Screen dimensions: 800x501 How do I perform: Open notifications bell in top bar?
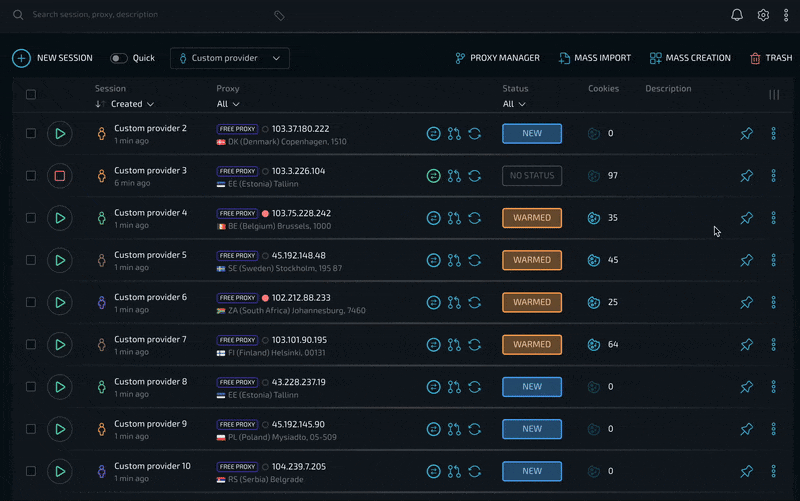click(x=737, y=15)
